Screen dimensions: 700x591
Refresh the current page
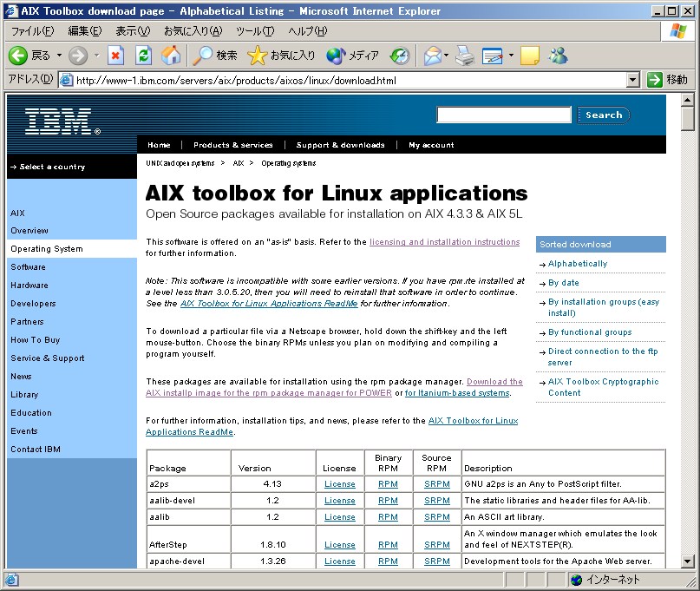click(x=142, y=56)
